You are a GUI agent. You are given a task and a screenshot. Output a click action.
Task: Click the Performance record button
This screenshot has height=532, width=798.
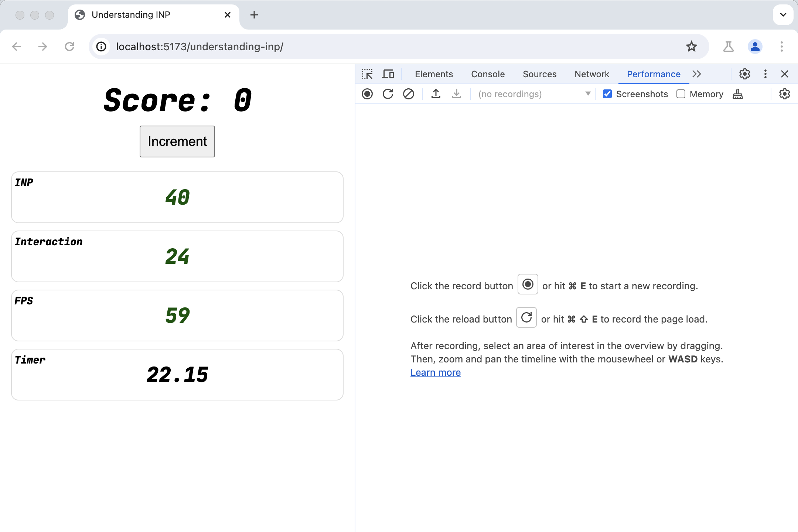pos(368,94)
